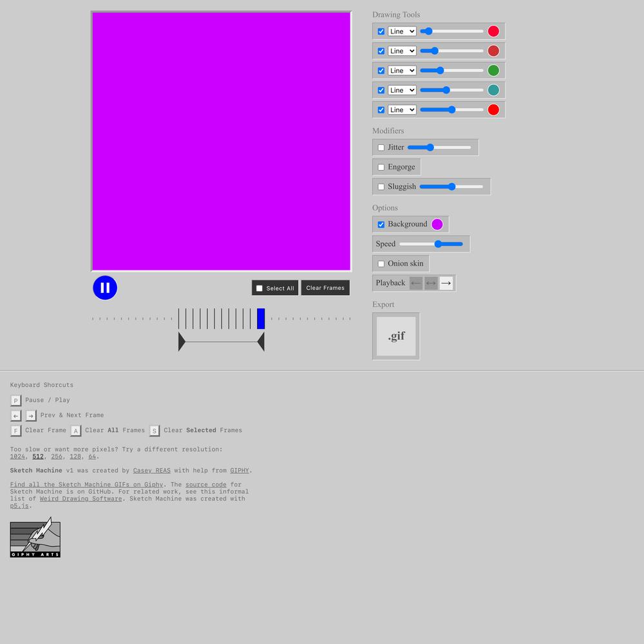The width and height of the screenshot is (644, 644).
Task: Adjust the fifth drawing tool size slider
Action: [451, 110]
